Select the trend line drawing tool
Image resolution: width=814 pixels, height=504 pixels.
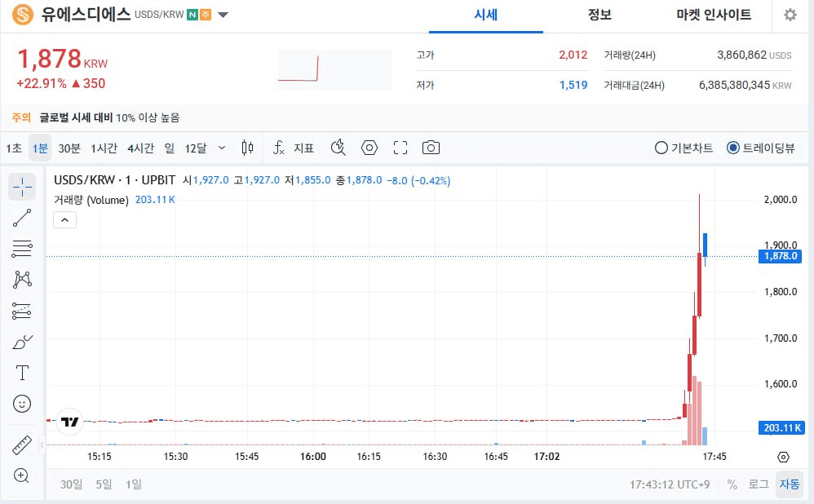[x=22, y=218]
